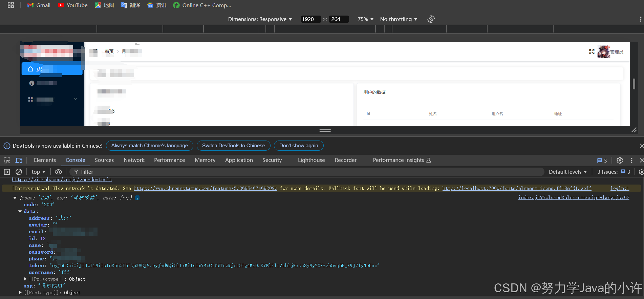Image resolution: width=644 pixels, height=299 pixels.
Task: Click the 3 Issues link
Action: [614, 172]
